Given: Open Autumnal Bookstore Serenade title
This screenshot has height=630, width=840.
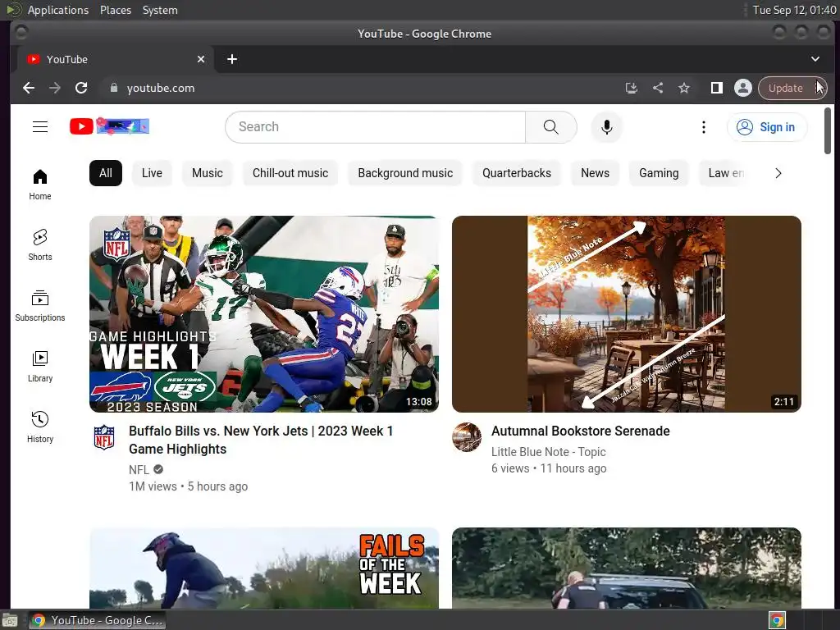Looking at the screenshot, I should (581, 431).
